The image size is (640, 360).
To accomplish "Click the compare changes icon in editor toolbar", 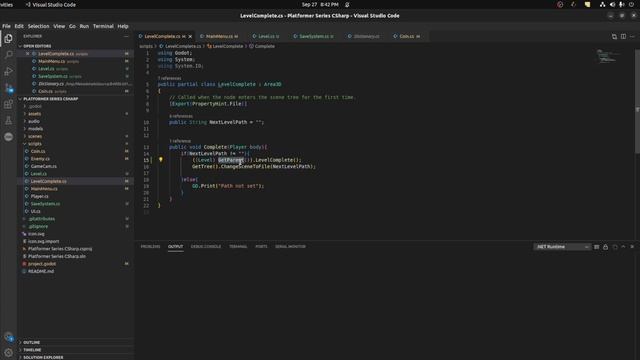I will (614, 36).
